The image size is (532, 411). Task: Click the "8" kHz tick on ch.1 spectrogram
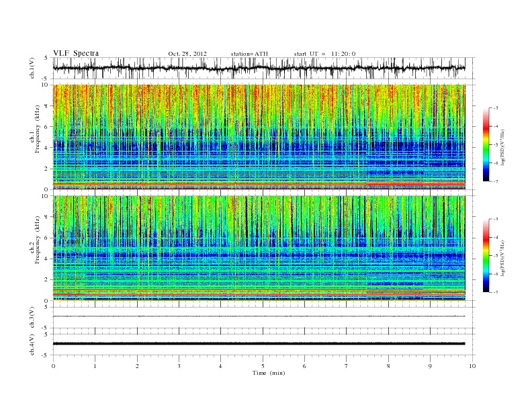47,106
